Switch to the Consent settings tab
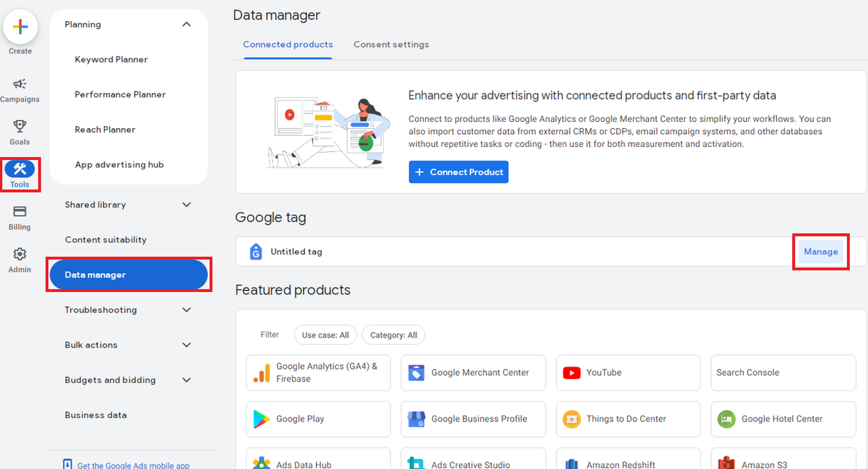The height and width of the screenshot is (469, 868). pyautogui.click(x=391, y=45)
